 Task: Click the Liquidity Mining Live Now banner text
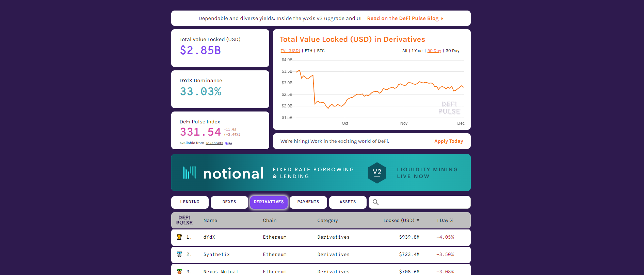pos(427,173)
